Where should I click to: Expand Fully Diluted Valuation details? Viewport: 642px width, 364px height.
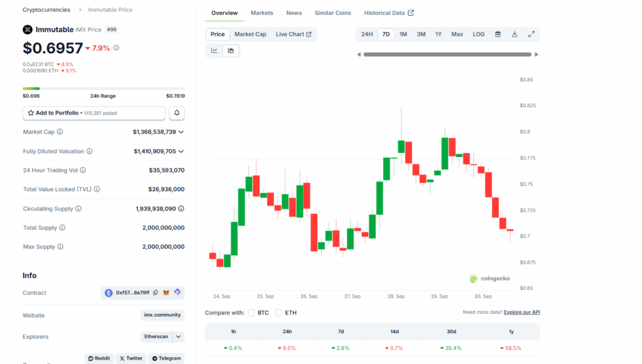pos(181,151)
